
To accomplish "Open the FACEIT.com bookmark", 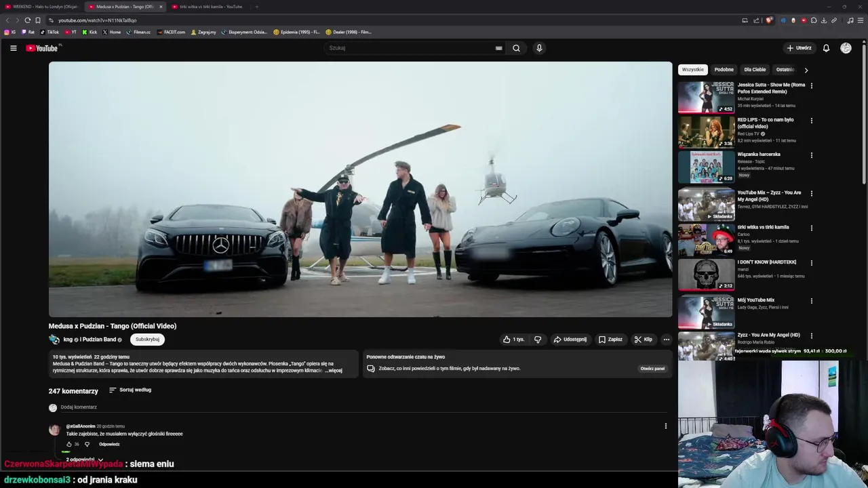I will point(171,32).
